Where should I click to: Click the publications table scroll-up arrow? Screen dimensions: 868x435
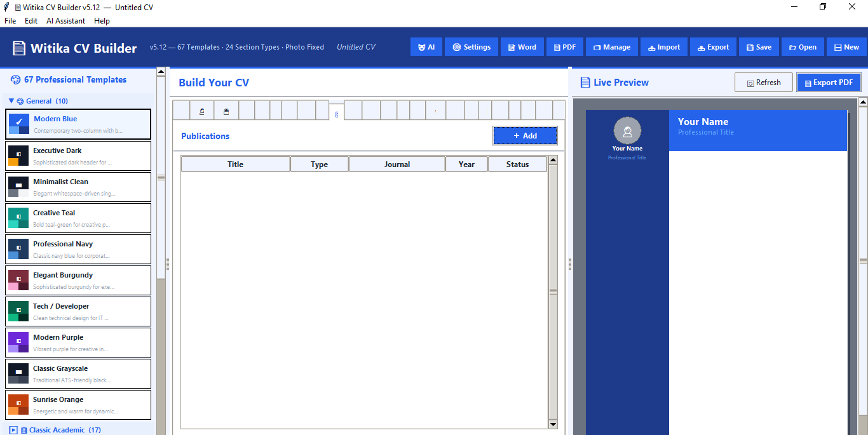pos(552,160)
